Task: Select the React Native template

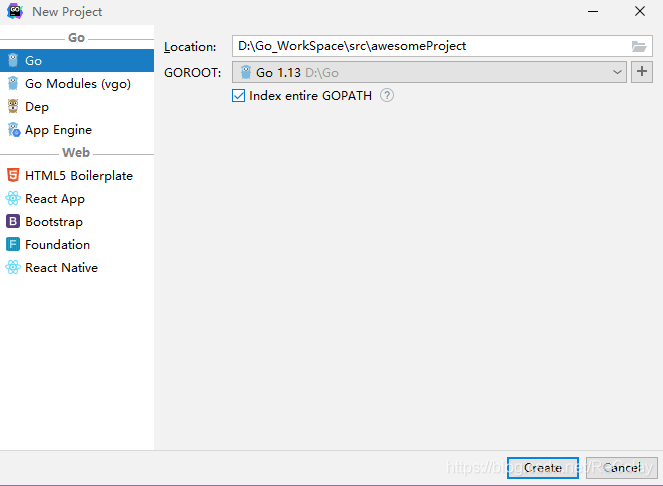Action: coord(77,267)
